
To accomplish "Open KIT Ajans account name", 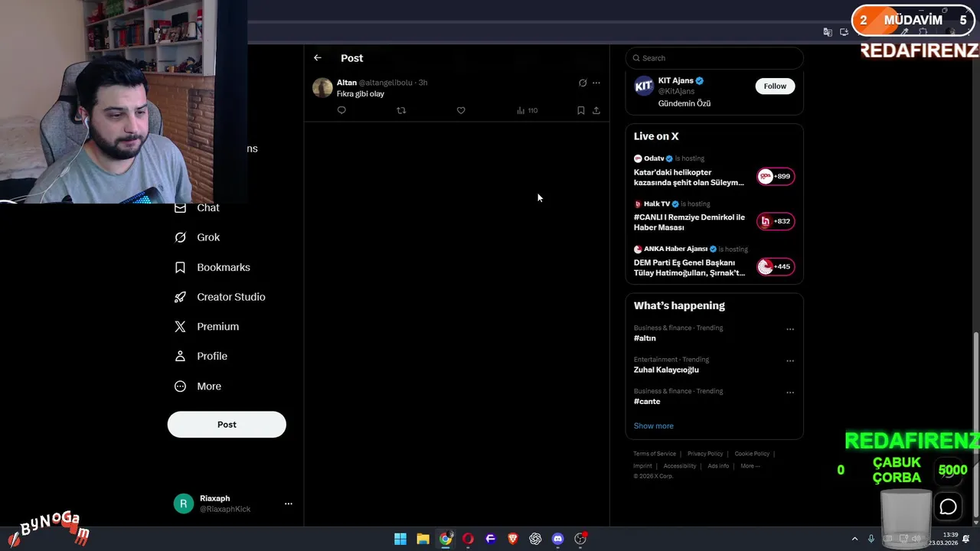I will [x=676, y=80].
